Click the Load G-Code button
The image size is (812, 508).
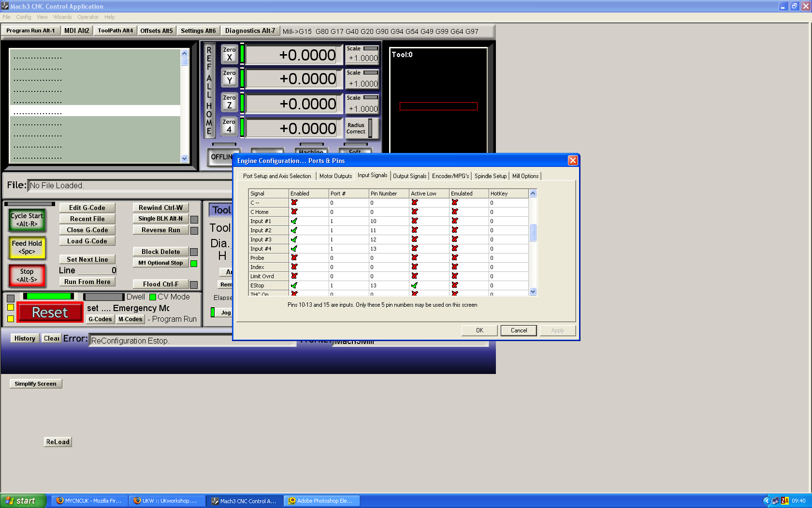click(x=87, y=241)
